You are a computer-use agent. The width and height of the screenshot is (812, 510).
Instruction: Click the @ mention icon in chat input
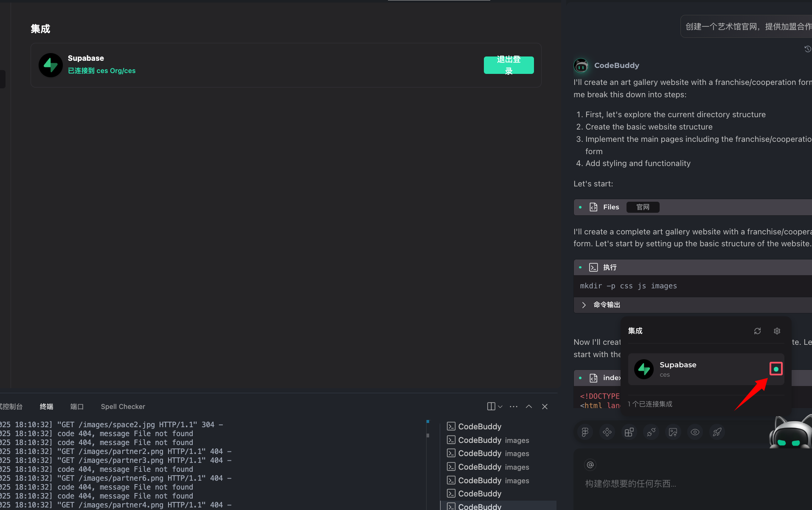(590, 465)
